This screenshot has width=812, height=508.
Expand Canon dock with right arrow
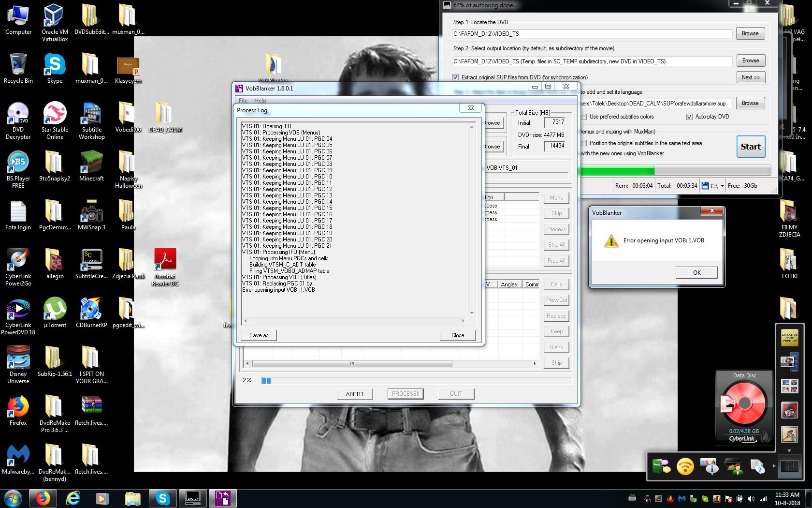[774, 466]
